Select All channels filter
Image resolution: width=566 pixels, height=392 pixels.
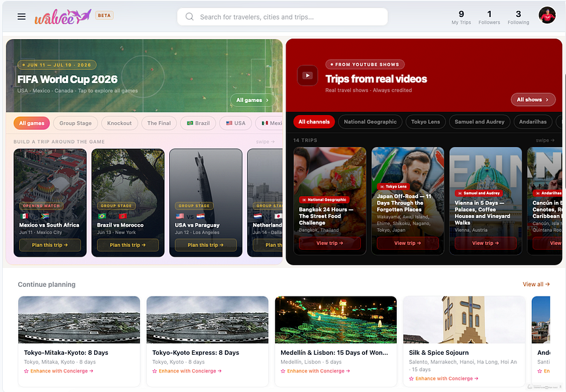pyautogui.click(x=314, y=122)
